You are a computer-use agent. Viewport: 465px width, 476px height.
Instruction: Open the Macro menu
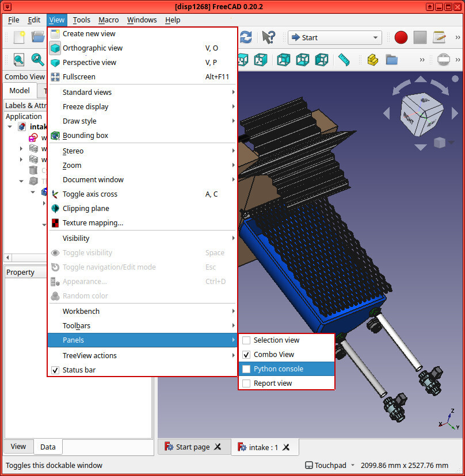pyautogui.click(x=109, y=20)
